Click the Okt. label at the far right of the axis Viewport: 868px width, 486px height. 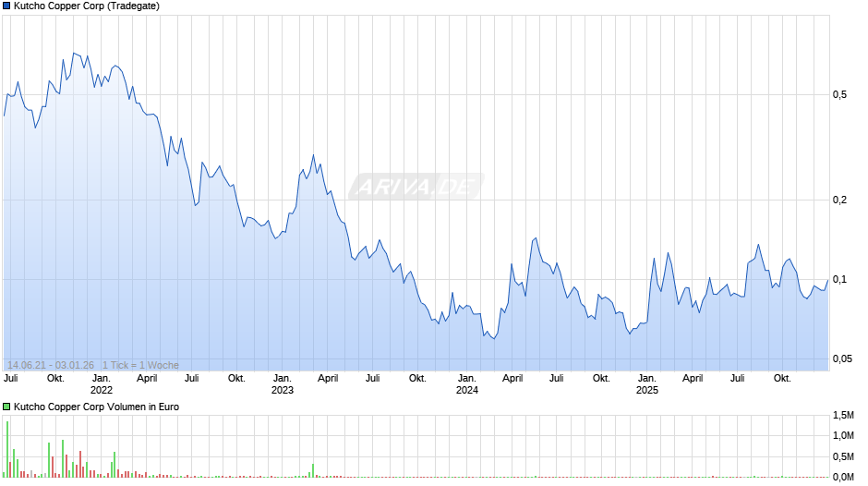click(x=782, y=379)
